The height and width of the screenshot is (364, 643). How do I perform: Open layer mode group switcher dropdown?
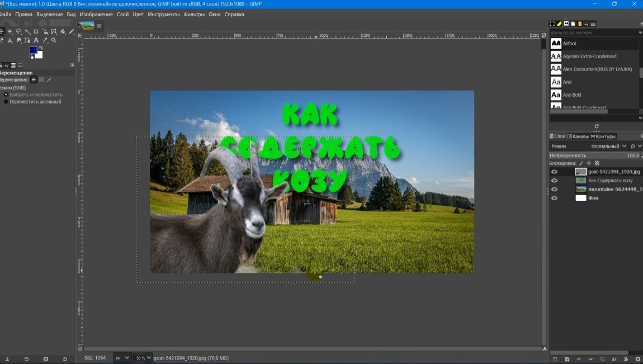636,146
